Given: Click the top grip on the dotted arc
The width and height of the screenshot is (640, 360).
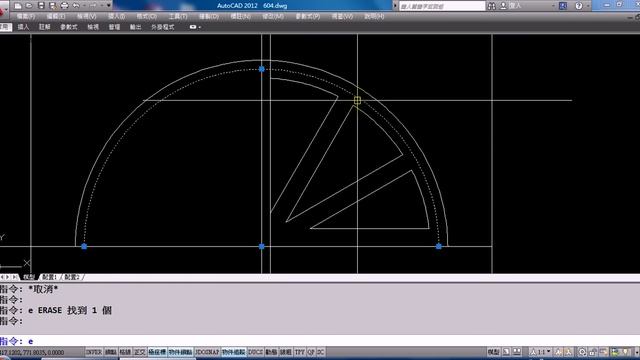Looking at the screenshot, I should (x=262, y=69).
